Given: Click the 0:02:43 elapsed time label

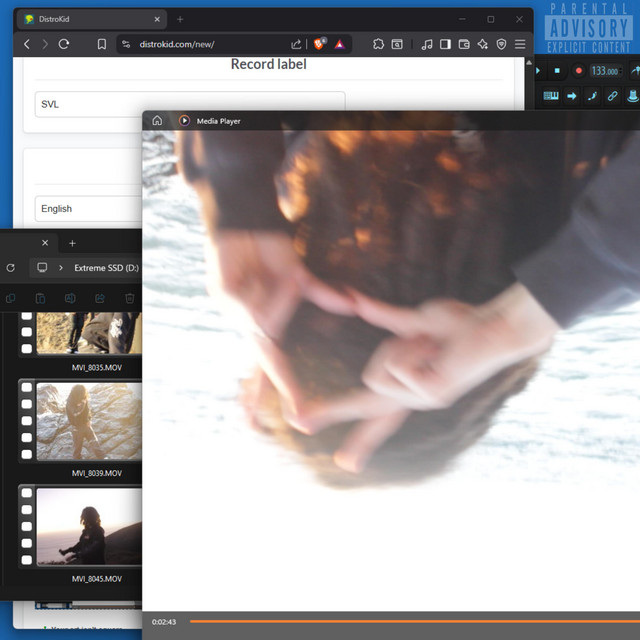Looking at the screenshot, I should coord(164,622).
